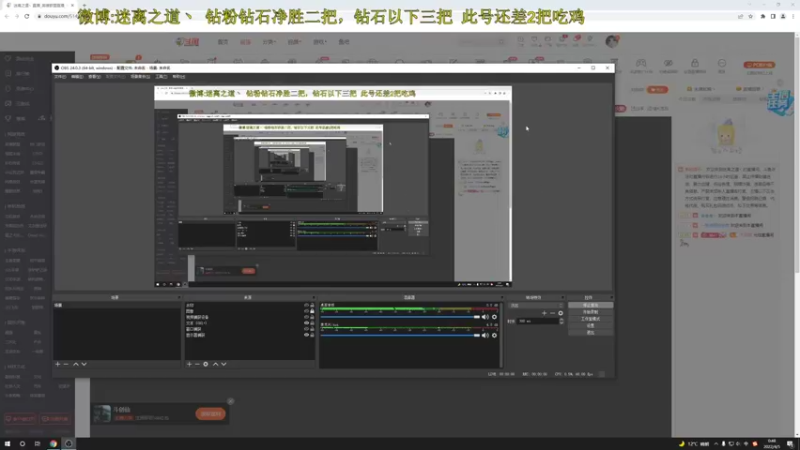Focus the transition duration field

pyautogui.click(x=538, y=321)
